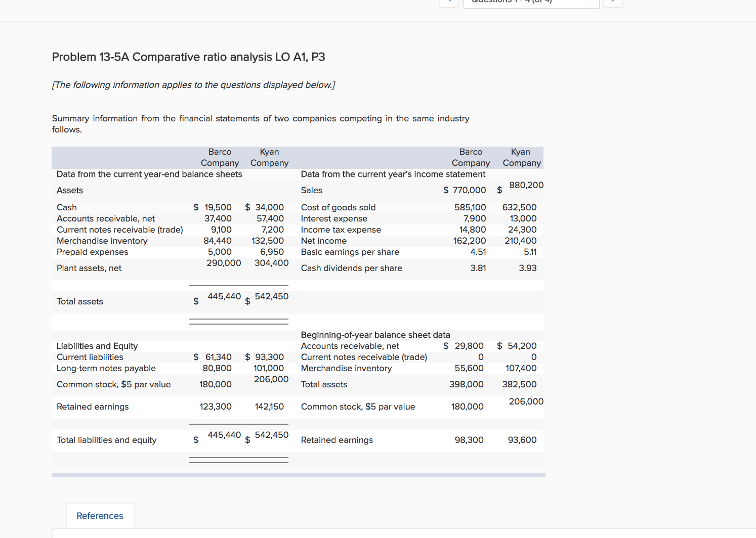756x538 pixels.
Task: Select Total liabilities and equity value 542,450
Action: 271,435
